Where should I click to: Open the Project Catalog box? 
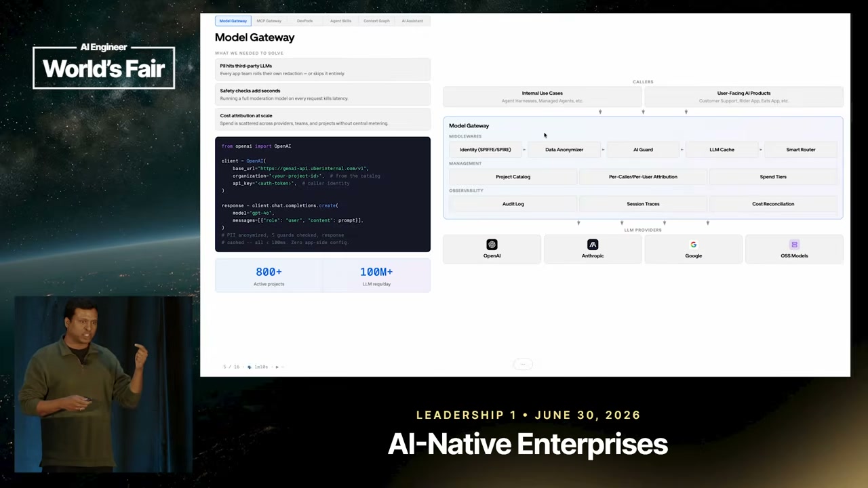(x=513, y=177)
